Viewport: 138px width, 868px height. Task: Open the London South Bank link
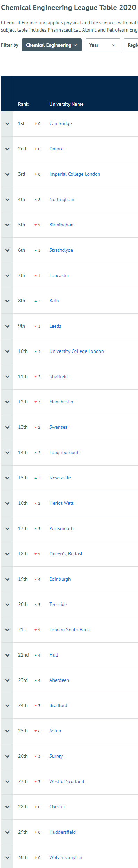pos(70,630)
